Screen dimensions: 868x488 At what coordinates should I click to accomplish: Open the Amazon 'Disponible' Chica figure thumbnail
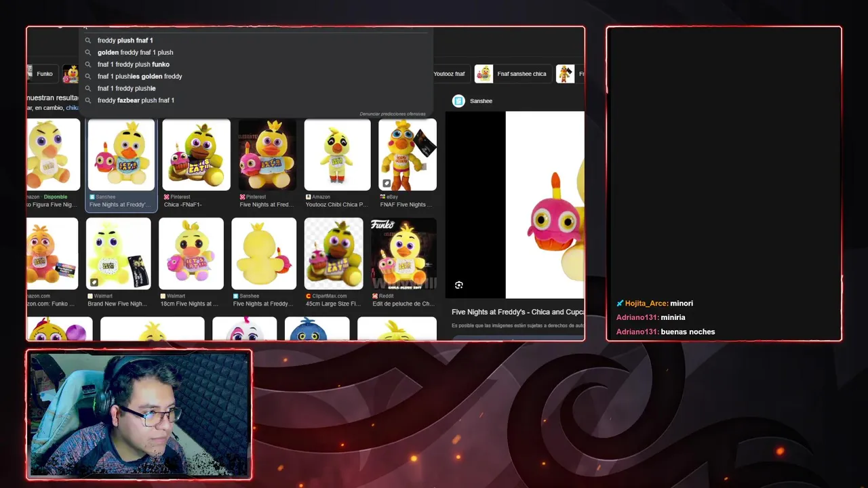tap(54, 155)
